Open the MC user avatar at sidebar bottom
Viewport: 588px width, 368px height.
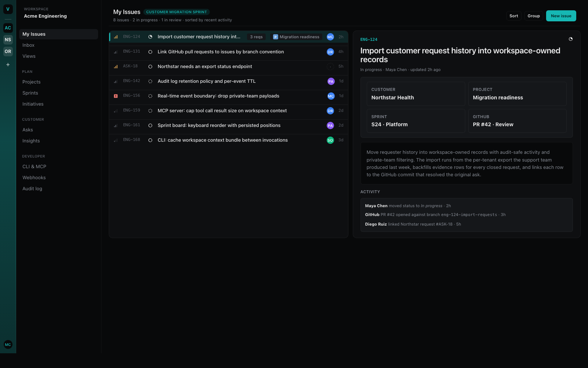(x=8, y=344)
